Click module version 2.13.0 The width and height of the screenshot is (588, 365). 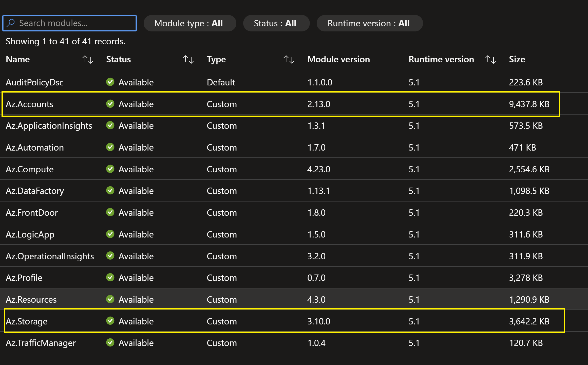coord(319,104)
